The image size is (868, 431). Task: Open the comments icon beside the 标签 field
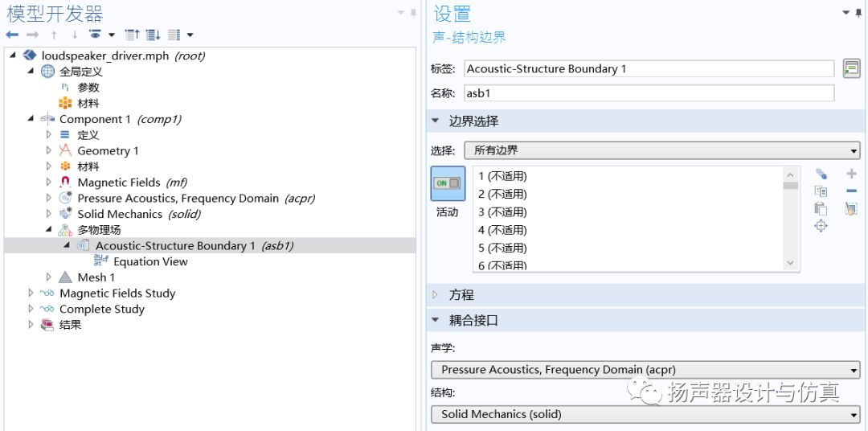coord(851,68)
